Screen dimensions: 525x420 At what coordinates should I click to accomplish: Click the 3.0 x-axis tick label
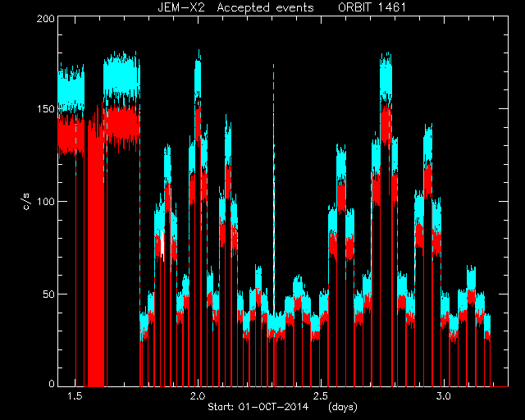tap(444, 396)
